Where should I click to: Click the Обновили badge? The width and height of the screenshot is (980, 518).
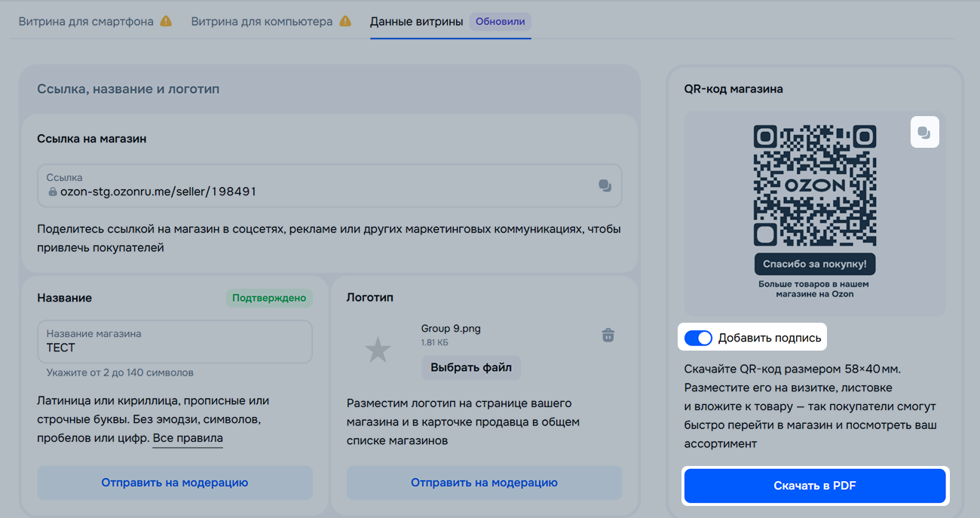tap(500, 22)
